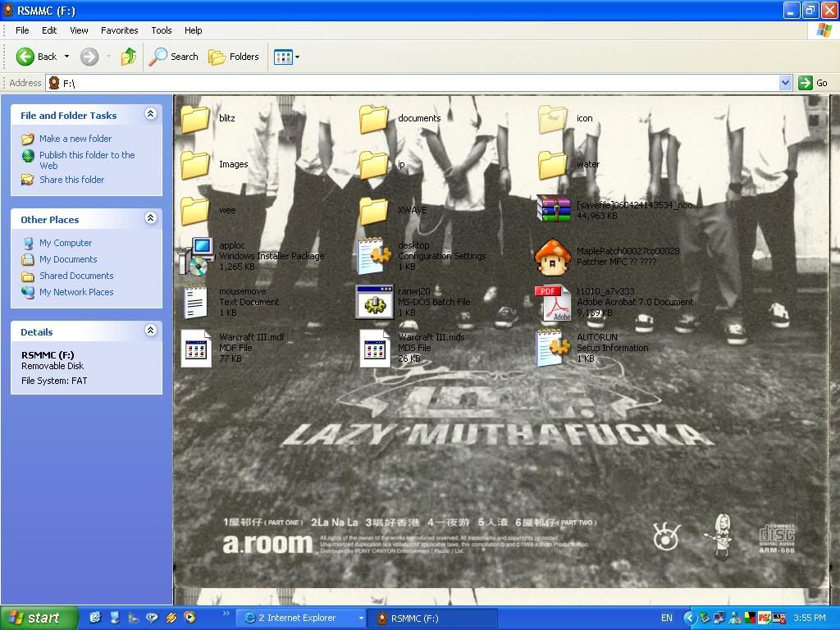Collapse the Other Places panel
This screenshot has width=840, height=630.
(151, 217)
